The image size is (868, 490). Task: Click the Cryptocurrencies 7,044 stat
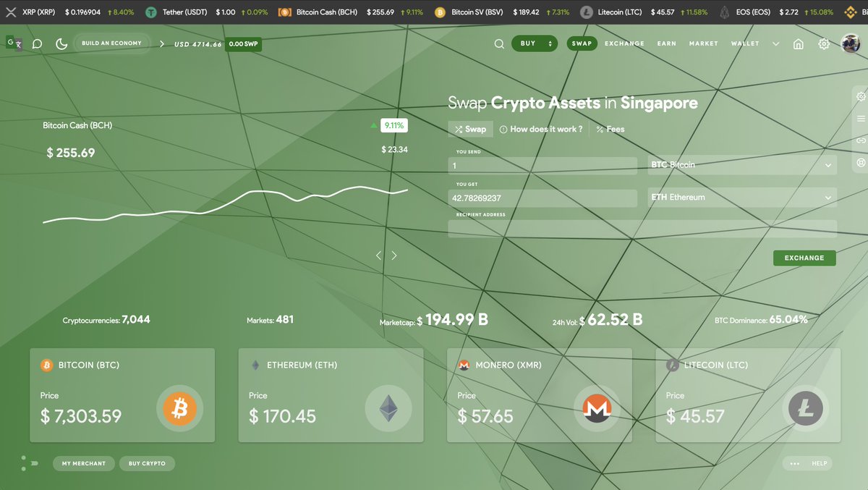click(106, 319)
